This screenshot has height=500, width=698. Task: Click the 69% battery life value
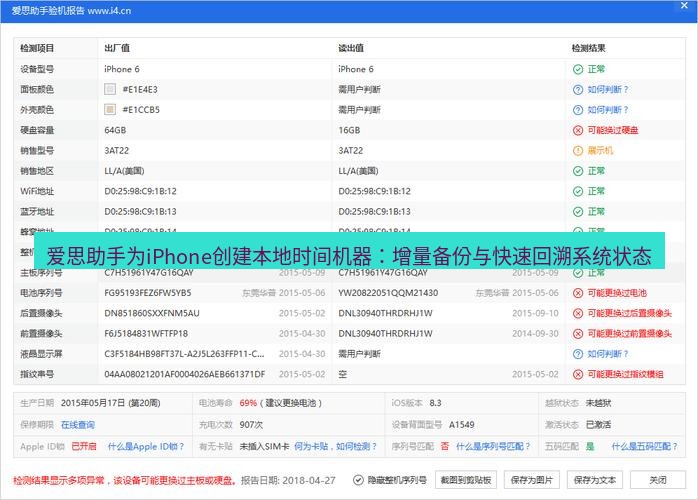click(x=248, y=403)
